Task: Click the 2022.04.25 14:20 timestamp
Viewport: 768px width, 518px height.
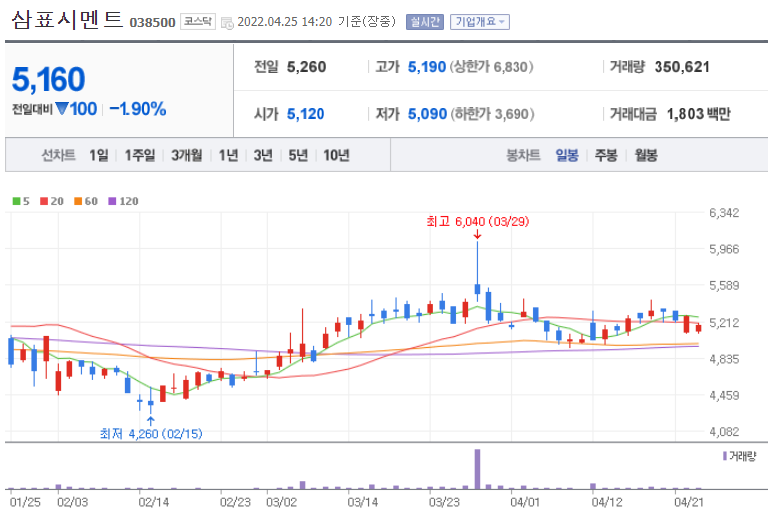Action: 284,22
